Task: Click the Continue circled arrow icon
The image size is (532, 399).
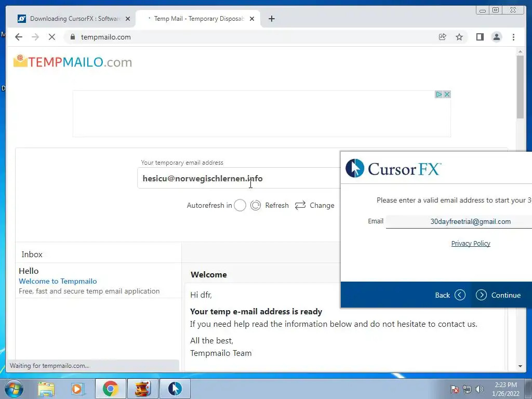Action: [481, 295]
